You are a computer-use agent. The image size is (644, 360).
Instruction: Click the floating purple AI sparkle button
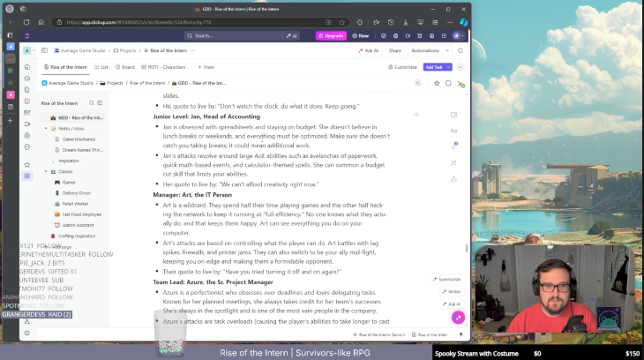point(459,318)
